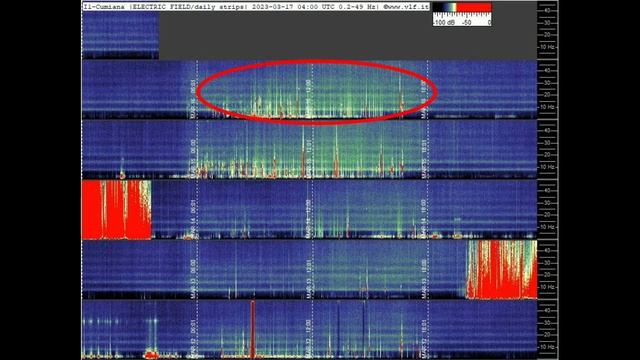Click the red saturated block in MAR 14 strip
The width and height of the screenshot is (640, 360).
click(117, 210)
